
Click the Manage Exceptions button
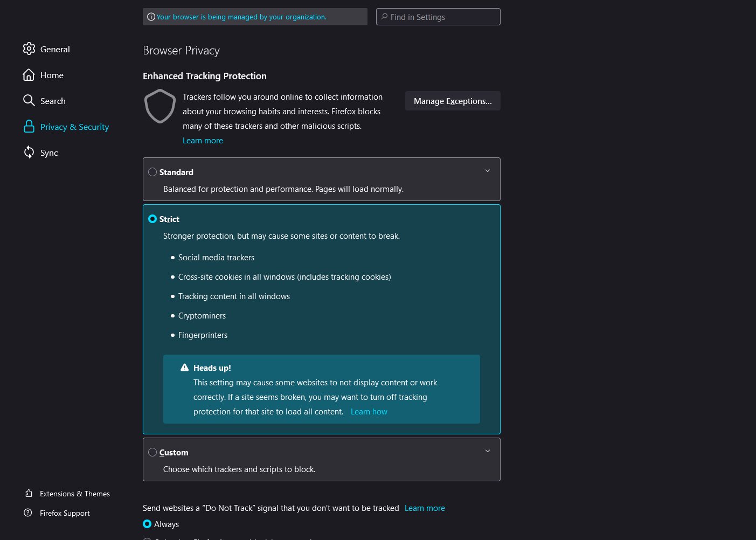point(453,101)
